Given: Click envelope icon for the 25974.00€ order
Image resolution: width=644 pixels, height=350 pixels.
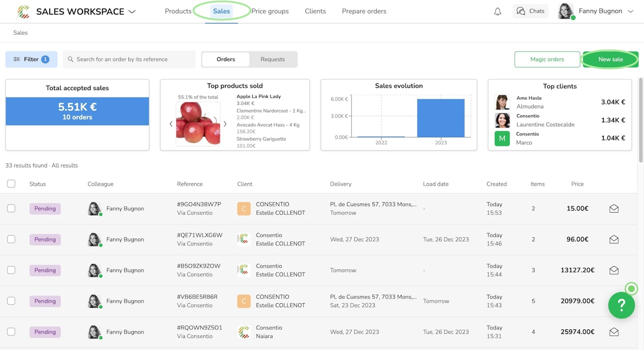Looking at the screenshot, I should pos(614,332).
